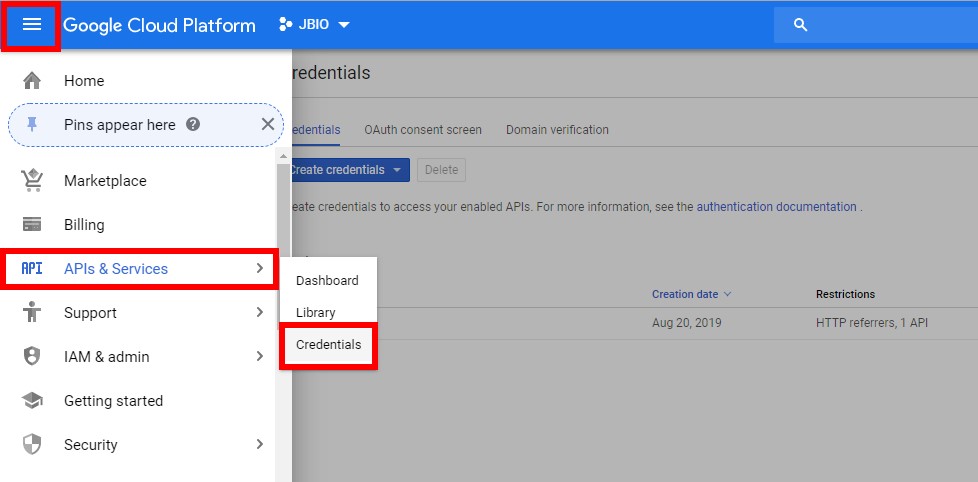Image resolution: width=978 pixels, height=482 pixels.
Task: Expand the APIs & Services submenu arrow
Action: pos(259,268)
